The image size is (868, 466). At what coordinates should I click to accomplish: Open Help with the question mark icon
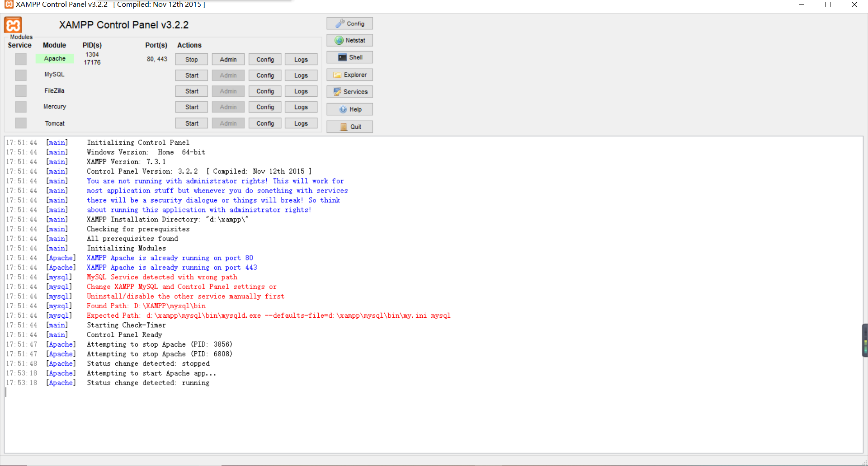tap(350, 109)
